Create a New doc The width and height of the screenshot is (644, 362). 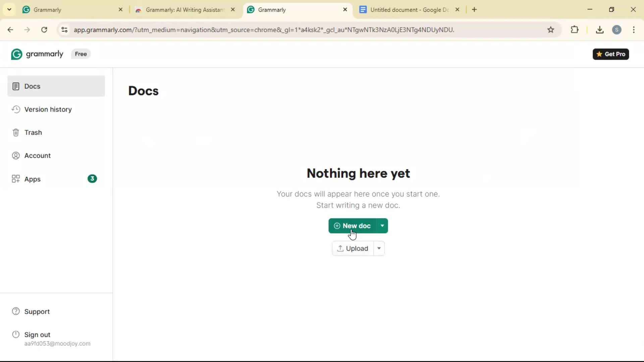point(353,226)
